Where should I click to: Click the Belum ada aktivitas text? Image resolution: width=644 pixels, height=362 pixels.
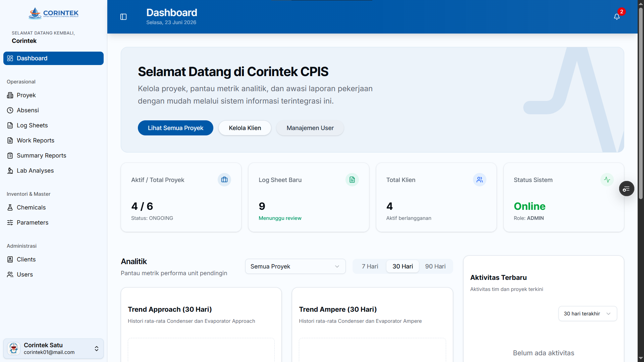coord(543,353)
